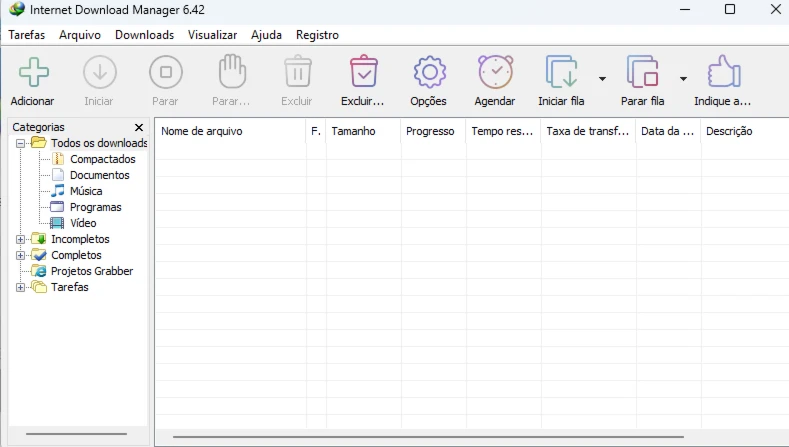Open the Visualizar menu
Screen dimensions: 789x447
(x=212, y=35)
